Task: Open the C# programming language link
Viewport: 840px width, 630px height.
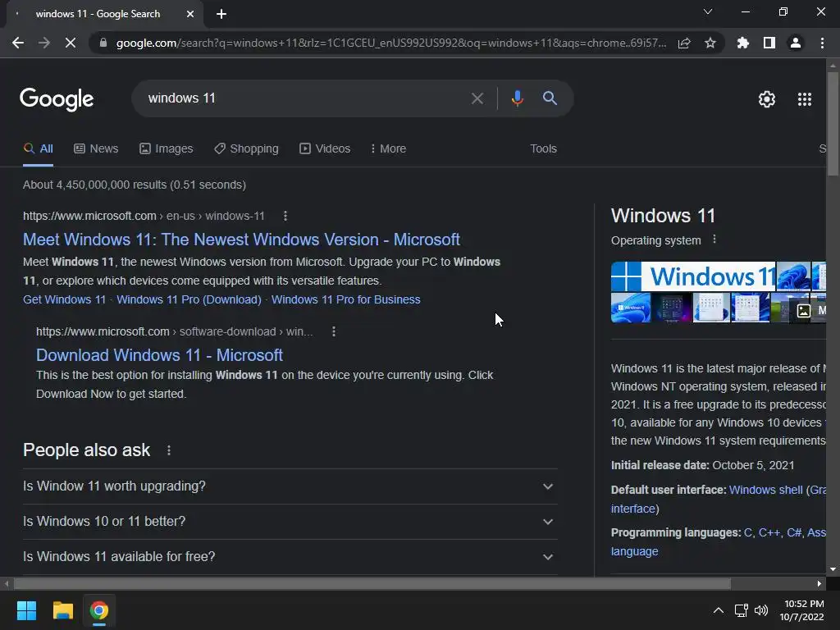Action: pos(794,532)
